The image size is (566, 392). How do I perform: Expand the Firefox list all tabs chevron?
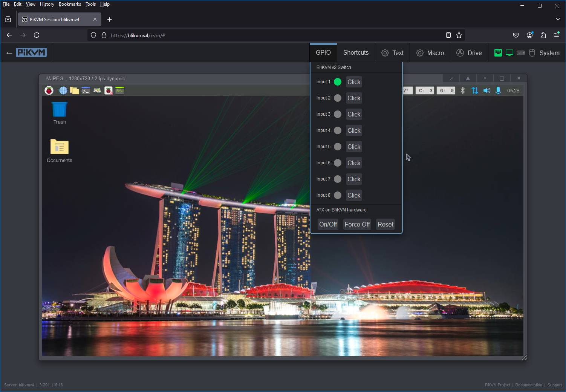click(x=558, y=19)
